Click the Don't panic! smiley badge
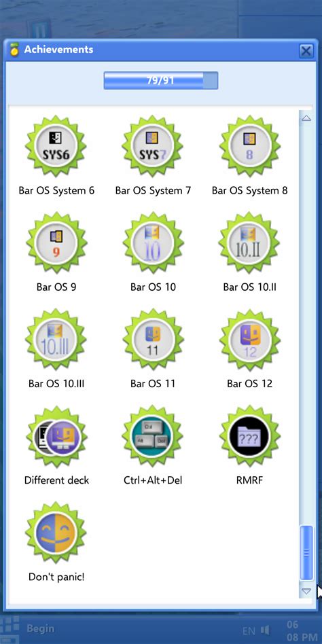Screen dimensions: 322x644 [x=56, y=533]
